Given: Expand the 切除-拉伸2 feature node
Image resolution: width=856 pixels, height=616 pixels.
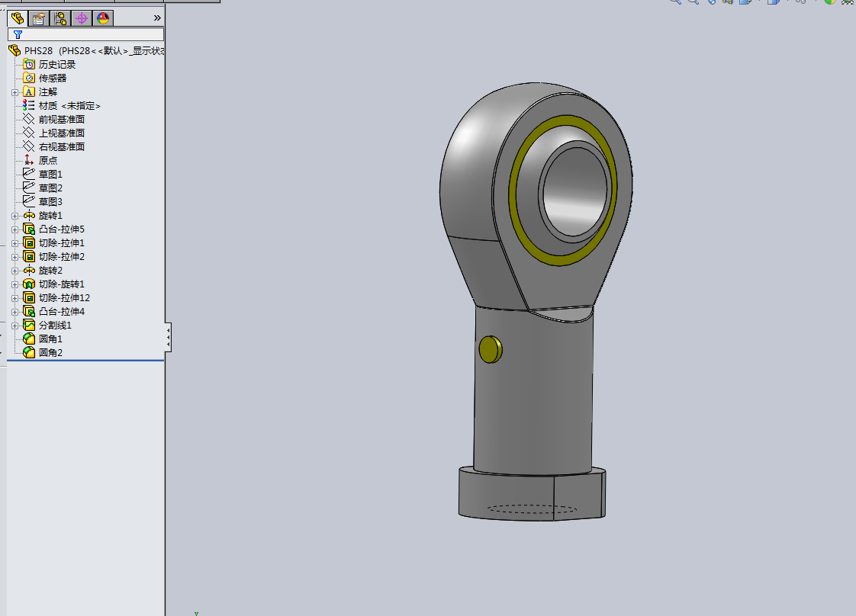Looking at the screenshot, I should tap(14, 257).
